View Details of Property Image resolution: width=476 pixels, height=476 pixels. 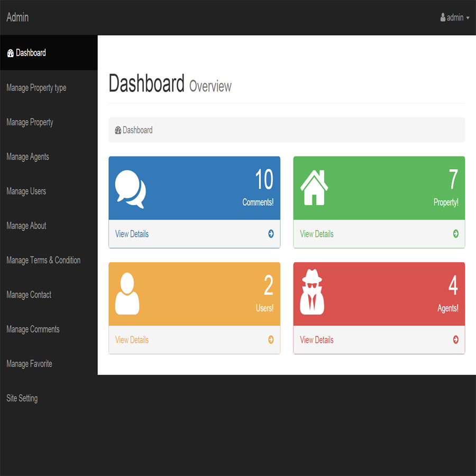(317, 234)
